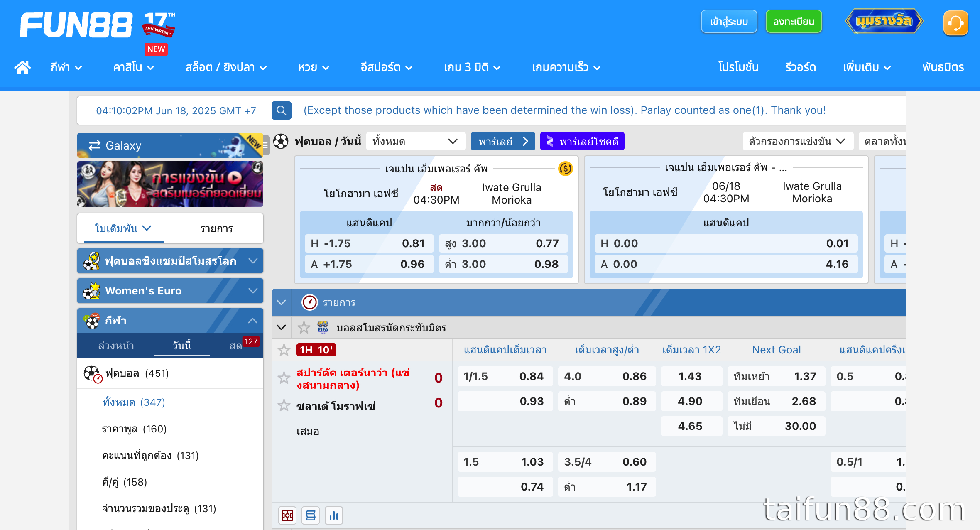Screen dimensions: 980x530
Task: Open the stacked list icon below odds
Action: (311, 515)
